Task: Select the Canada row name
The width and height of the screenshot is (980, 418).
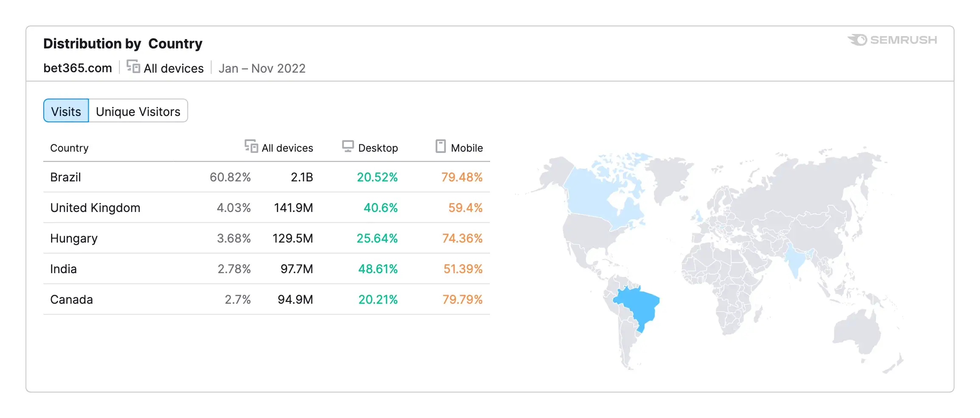Action: 71,299
